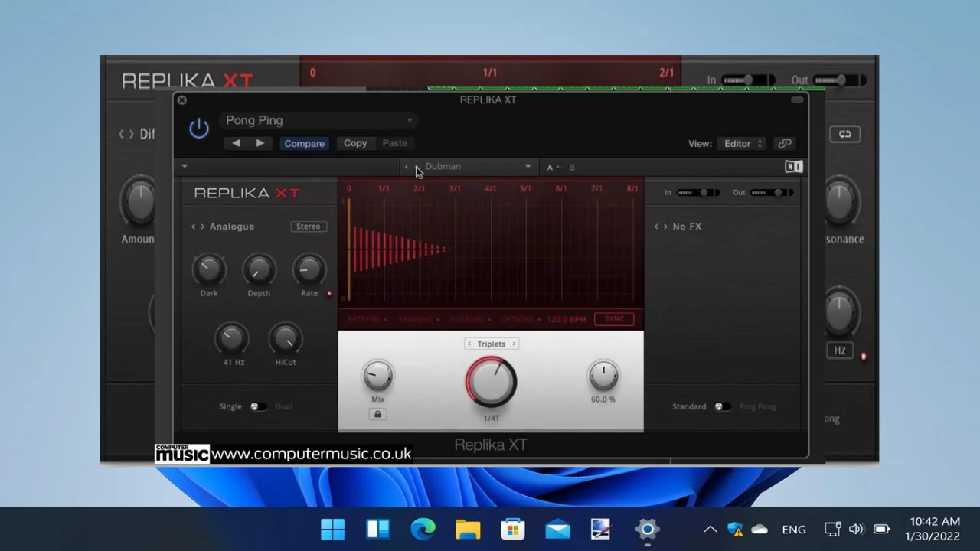Viewport: 980px width, 551px height.
Task: Toggle Compare button in plugin header
Action: click(x=304, y=143)
